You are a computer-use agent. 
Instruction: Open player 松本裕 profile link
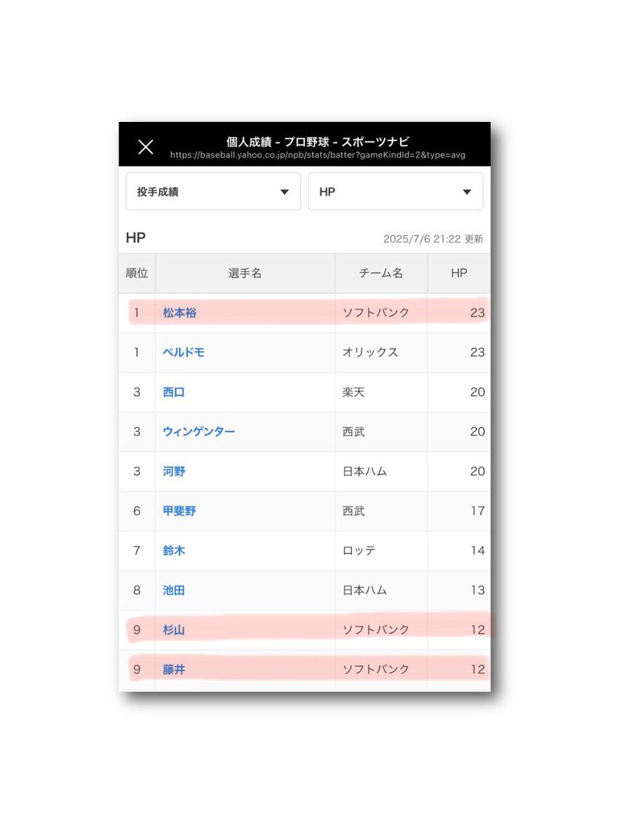pos(179,312)
